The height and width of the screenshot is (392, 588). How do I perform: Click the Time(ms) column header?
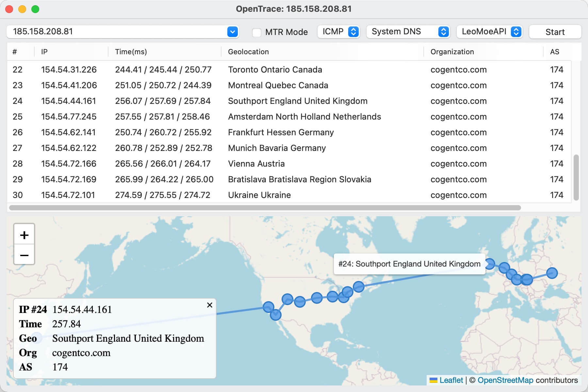pyautogui.click(x=131, y=52)
